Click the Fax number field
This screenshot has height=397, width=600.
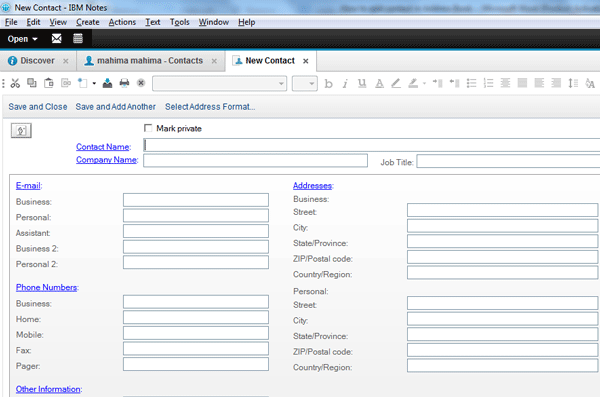click(196, 349)
